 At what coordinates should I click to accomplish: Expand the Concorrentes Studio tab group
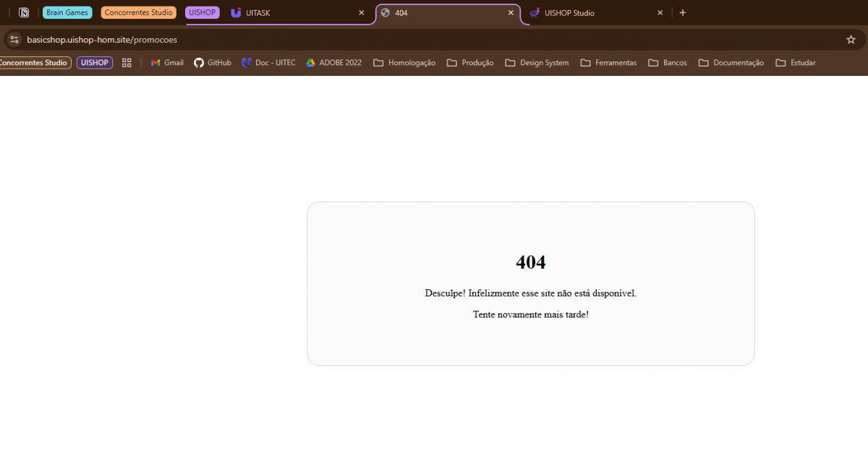click(138, 12)
